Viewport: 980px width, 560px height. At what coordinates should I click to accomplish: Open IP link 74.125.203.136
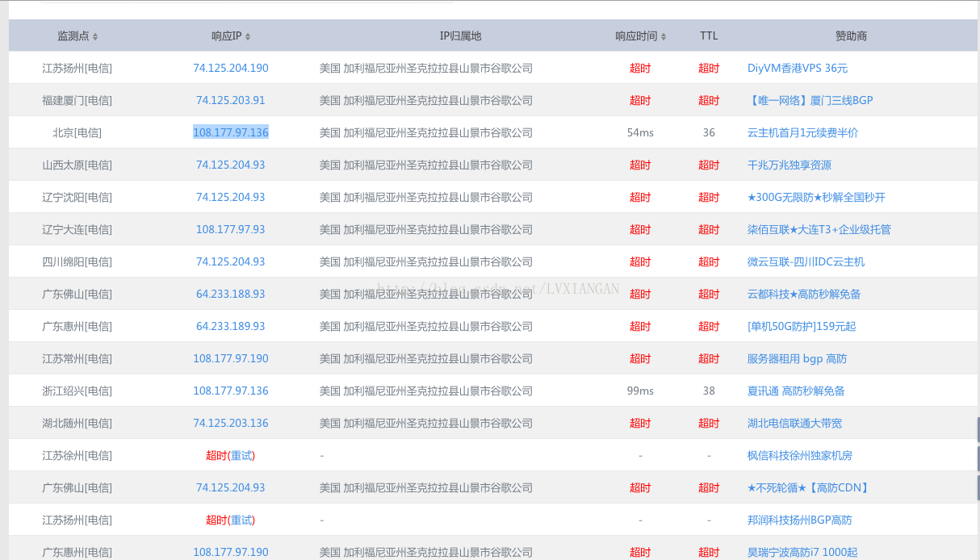tap(231, 423)
